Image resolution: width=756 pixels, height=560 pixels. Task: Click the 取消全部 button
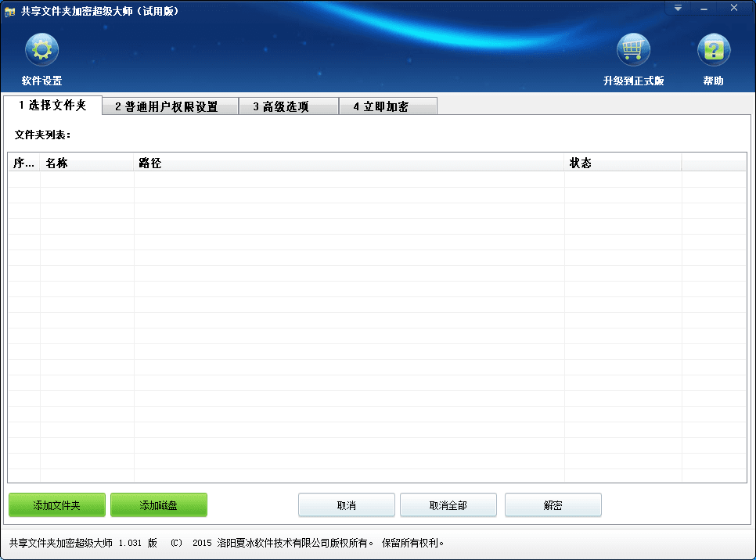point(448,505)
